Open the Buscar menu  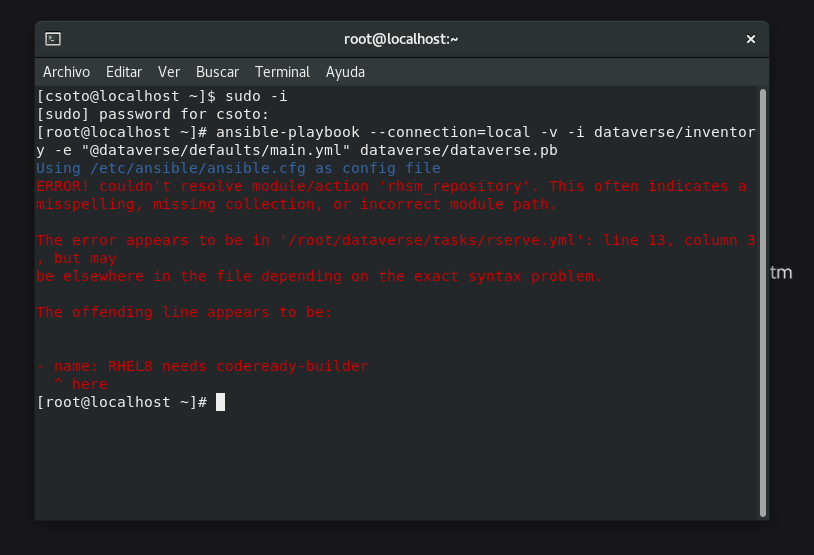click(x=217, y=72)
